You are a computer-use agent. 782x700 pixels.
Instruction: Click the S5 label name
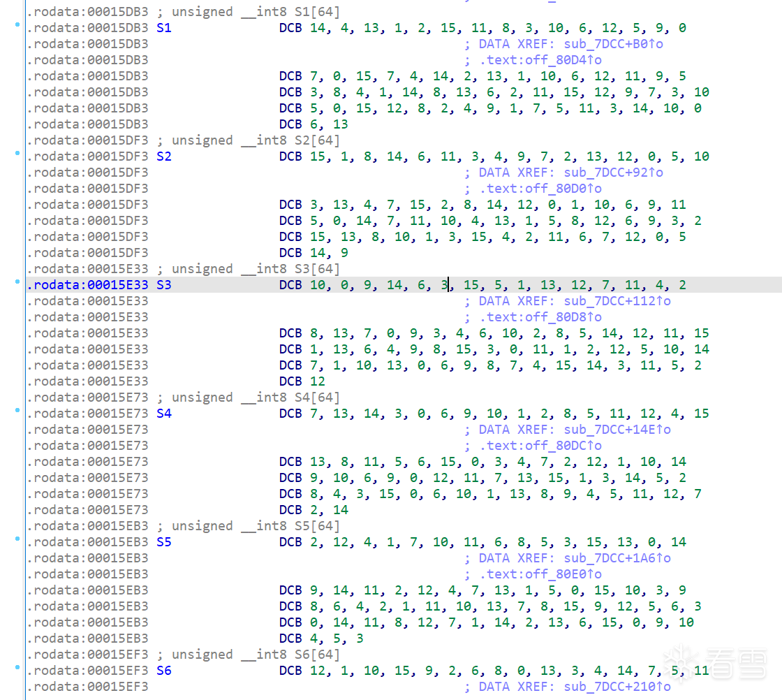[x=163, y=542]
